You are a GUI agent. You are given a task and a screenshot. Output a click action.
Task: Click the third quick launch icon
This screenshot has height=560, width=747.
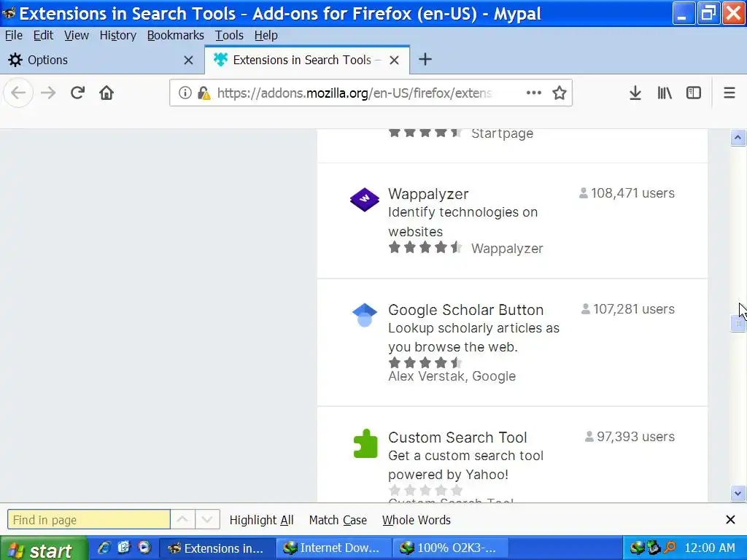click(144, 548)
